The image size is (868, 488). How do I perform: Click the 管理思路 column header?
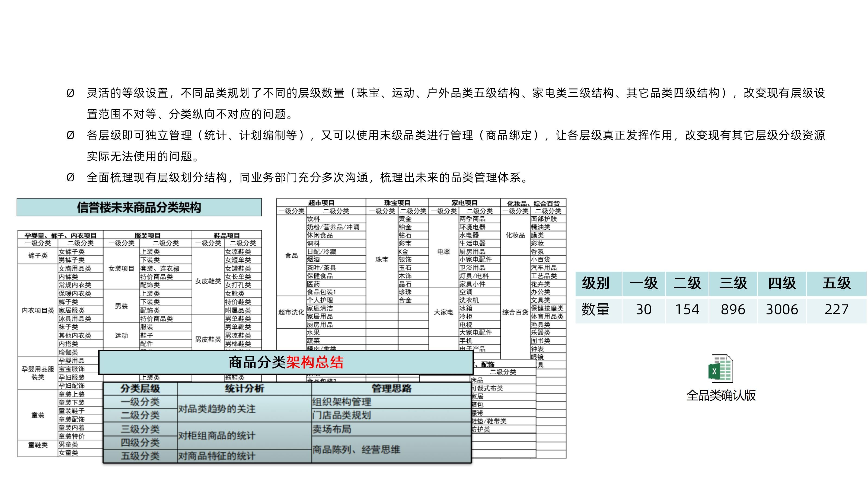click(391, 389)
